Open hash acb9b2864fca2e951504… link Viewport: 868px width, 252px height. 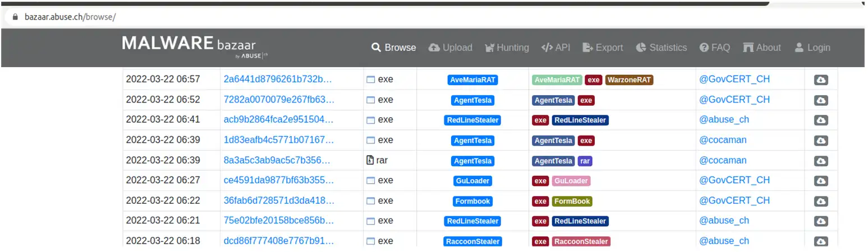pyautogui.click(x=278, y=120)
